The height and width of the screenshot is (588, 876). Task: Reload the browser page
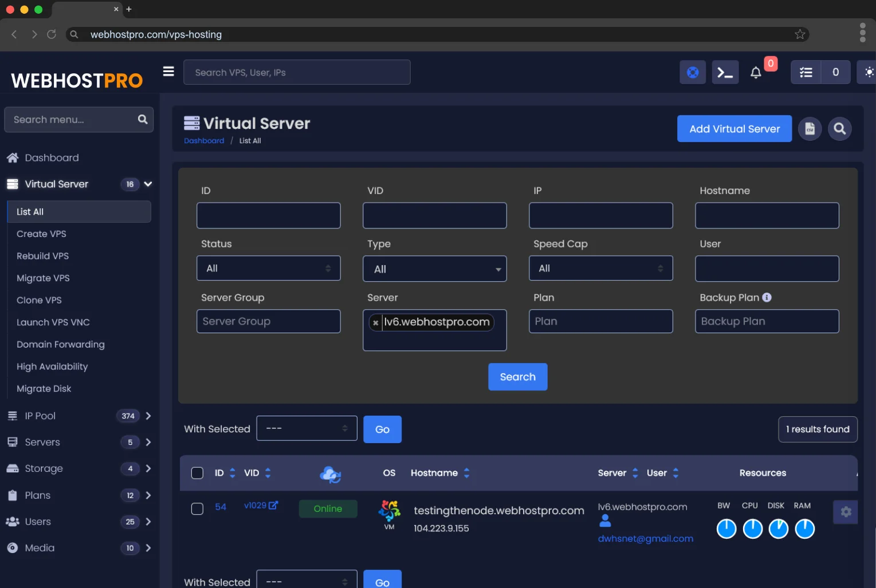pyautogui.click(x=52, y=34)
